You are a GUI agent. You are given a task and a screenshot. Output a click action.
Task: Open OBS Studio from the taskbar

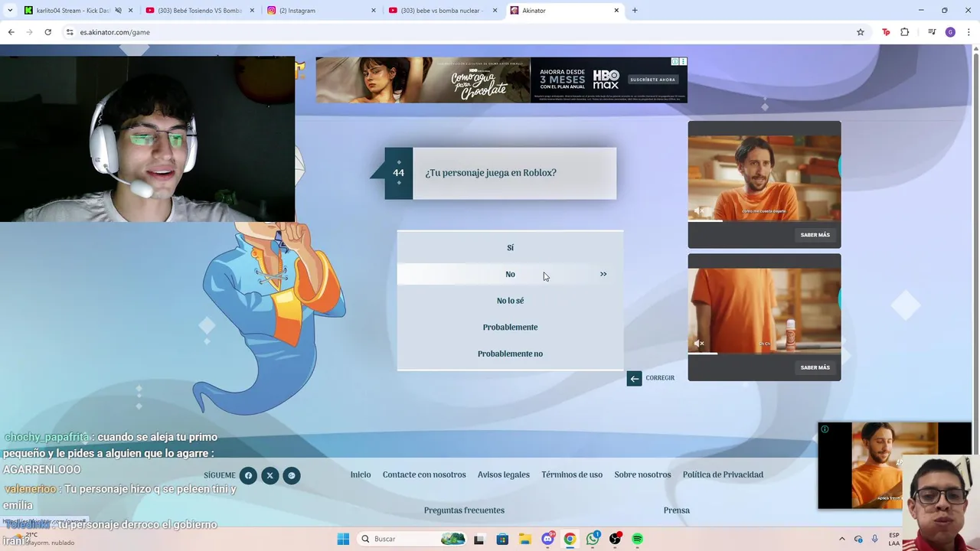click(x=615, y=539)
